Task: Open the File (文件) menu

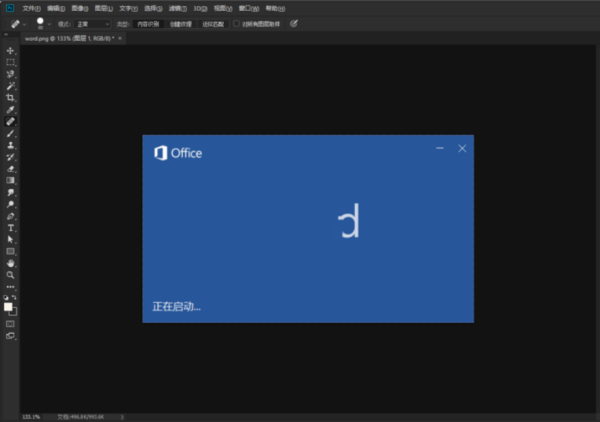Action: 31,8
